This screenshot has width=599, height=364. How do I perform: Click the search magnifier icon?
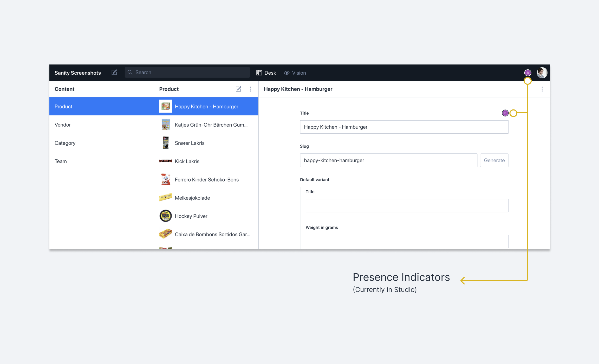click(x=130, y=72)
